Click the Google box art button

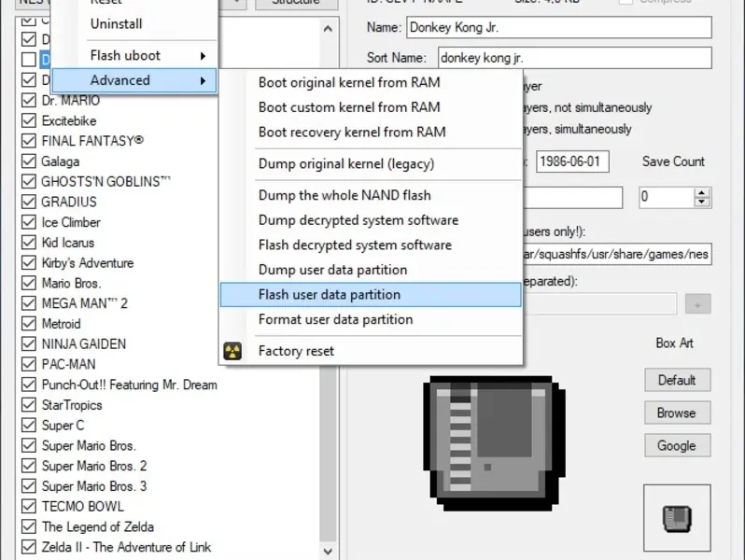677,445
